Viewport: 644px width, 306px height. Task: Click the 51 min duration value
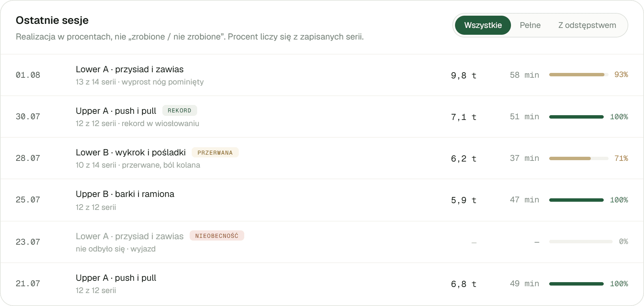pyautogui.click(x=524, y=117)
